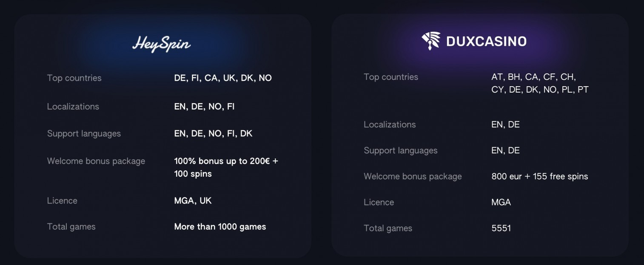The image size is (644, 265).
Task: Click DuxCasino Support languages label
Action: pyautogui.click(x=401, y=151)
